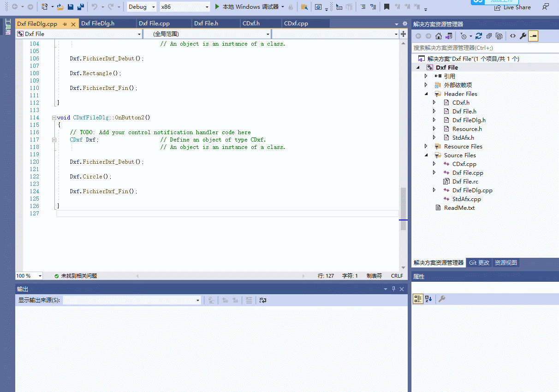This screenshot has width=559, height=392.
Task: Switch to the Dxf File.cpp tab
Action: point(155,24)
